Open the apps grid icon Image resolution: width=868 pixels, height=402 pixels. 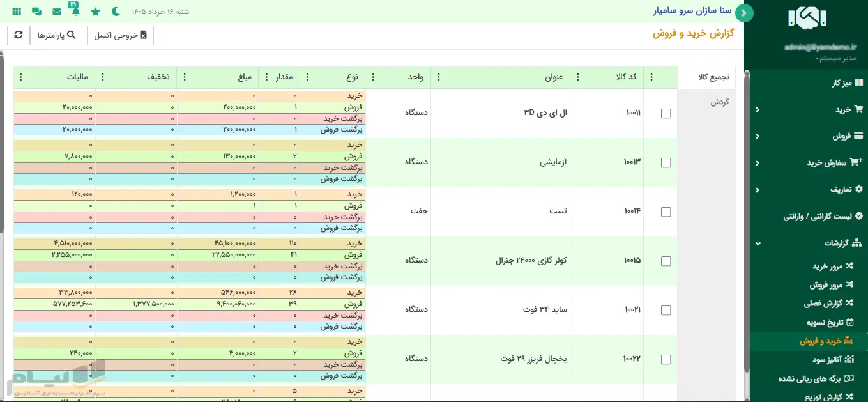(17, 12)
